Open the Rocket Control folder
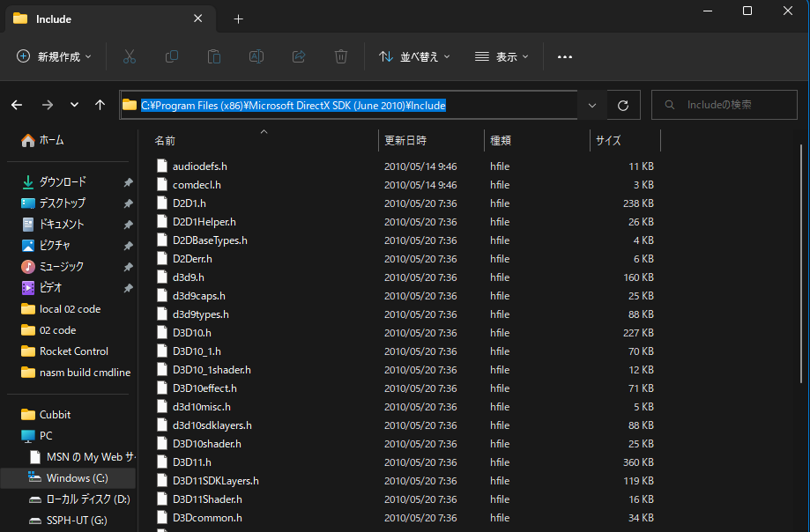Viewport: 810px width, 532px height. [64, 351]
